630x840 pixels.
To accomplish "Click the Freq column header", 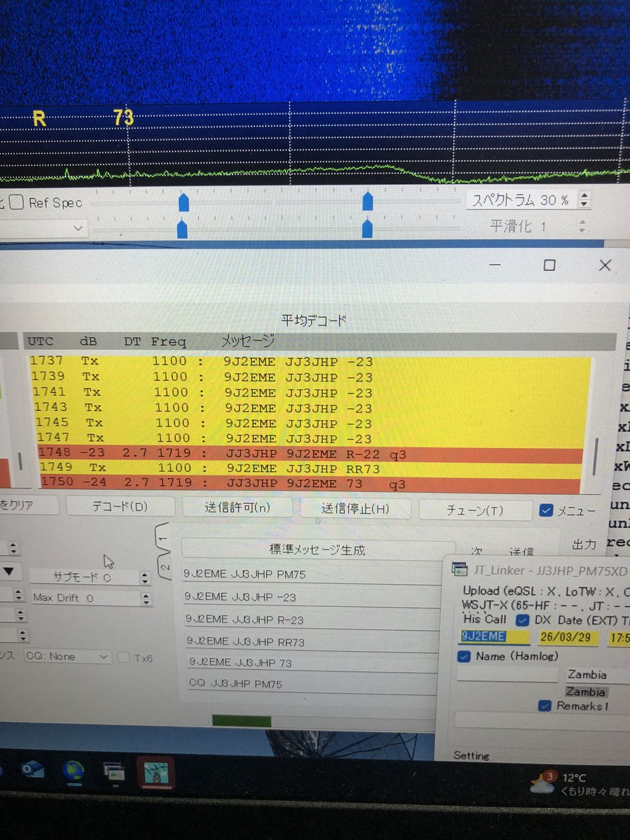I will [x=169, y=342].
